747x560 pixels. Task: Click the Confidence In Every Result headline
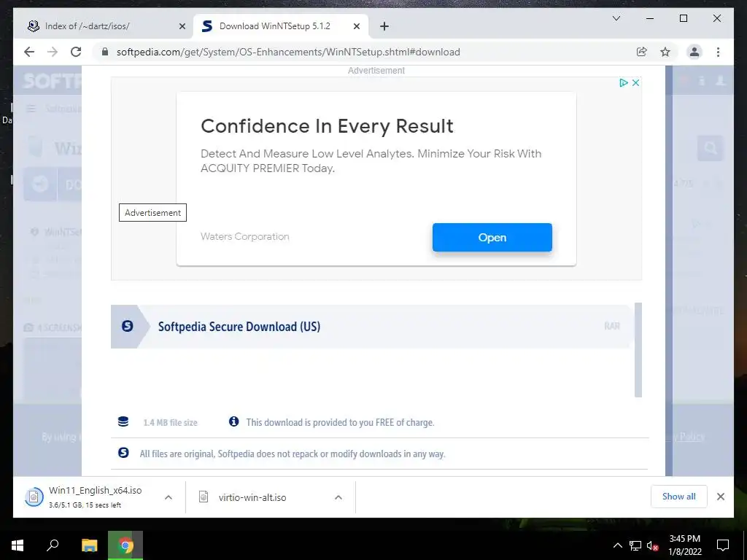(x=327, y=126)
